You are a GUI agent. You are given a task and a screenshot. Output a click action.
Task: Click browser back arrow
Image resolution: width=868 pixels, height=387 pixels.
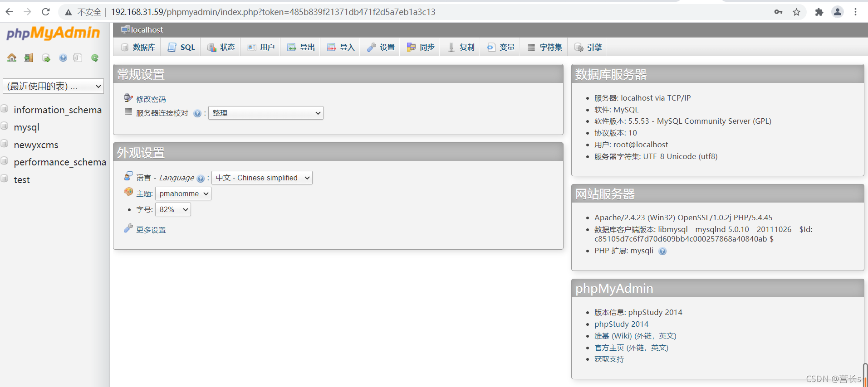9,12
